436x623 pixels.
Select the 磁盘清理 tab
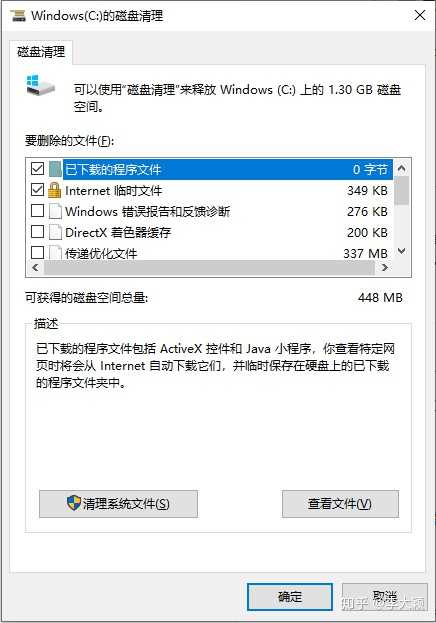(41, 52)
